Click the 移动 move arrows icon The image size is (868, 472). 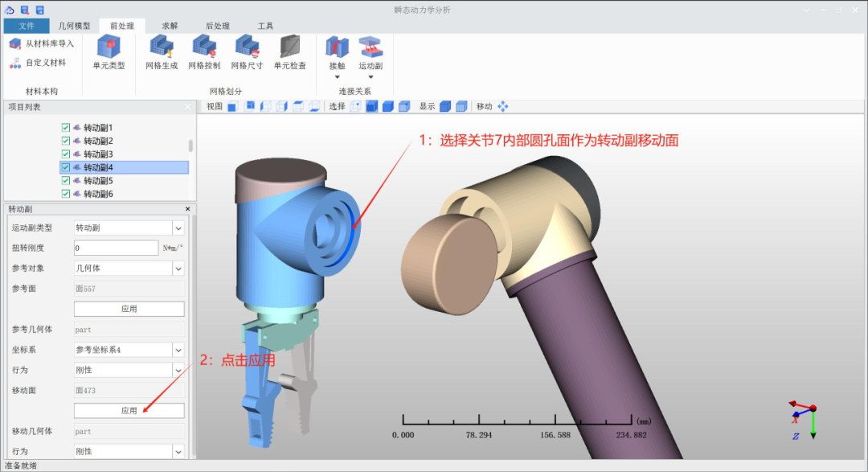click(502, 106)
